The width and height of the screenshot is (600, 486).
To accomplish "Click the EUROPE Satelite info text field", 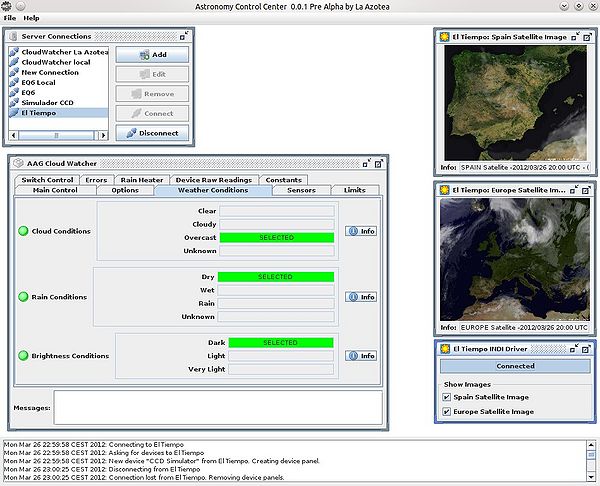I will (x=524, y=328).
